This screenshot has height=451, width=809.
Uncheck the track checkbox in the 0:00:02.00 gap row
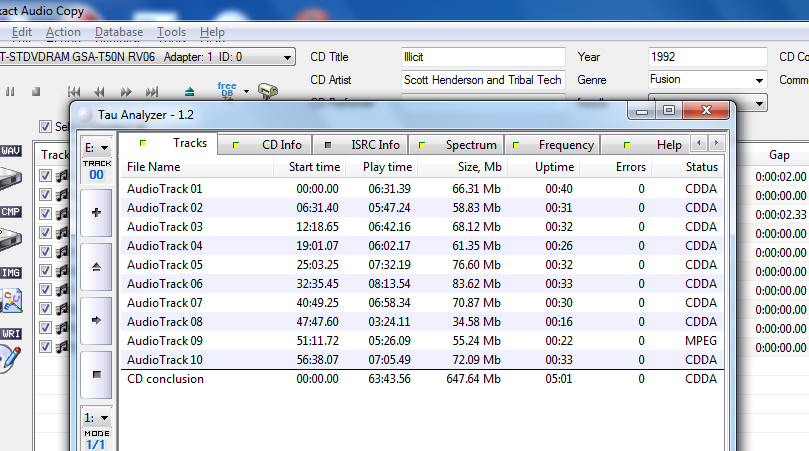click(45, 175)
